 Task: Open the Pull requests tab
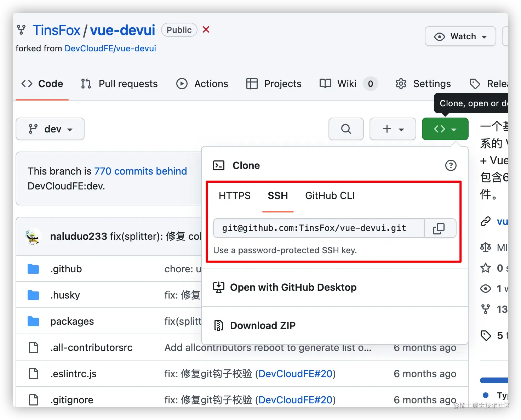(x=119, y=84)
